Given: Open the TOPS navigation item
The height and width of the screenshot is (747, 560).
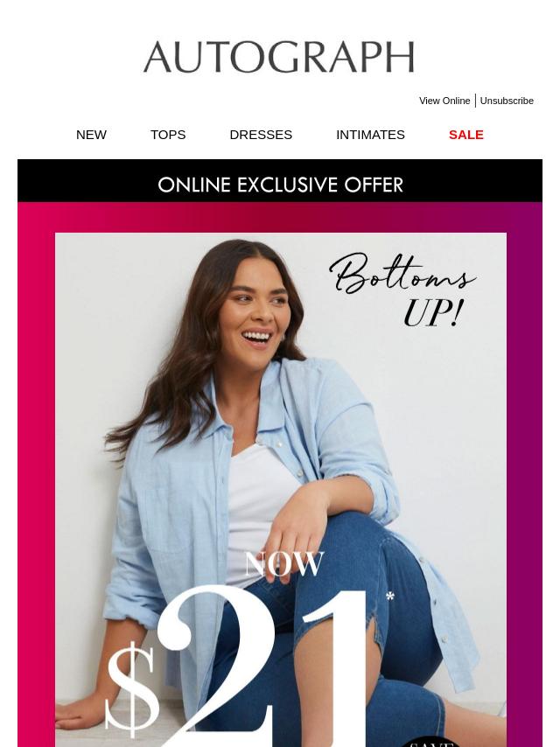Looking at the screenshot, I should point(168,135).
